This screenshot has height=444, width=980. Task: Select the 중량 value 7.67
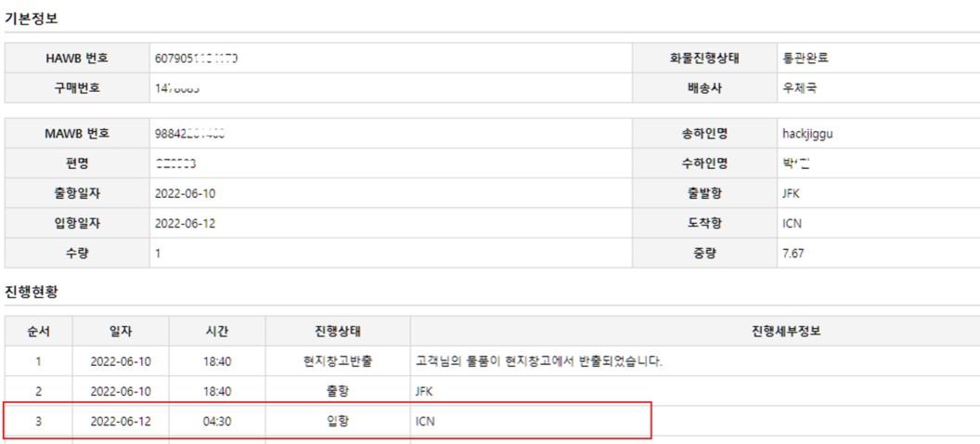pyautogui.click(x=793, y=254)
